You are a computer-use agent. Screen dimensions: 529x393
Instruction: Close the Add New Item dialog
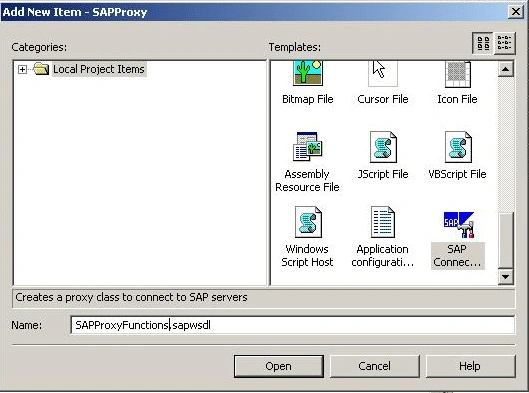point(516,12)
